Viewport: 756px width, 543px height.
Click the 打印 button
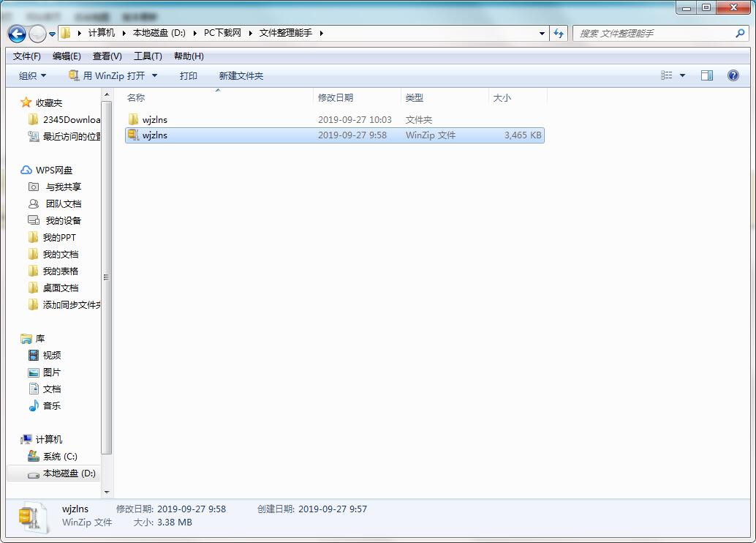click(188, 75)
